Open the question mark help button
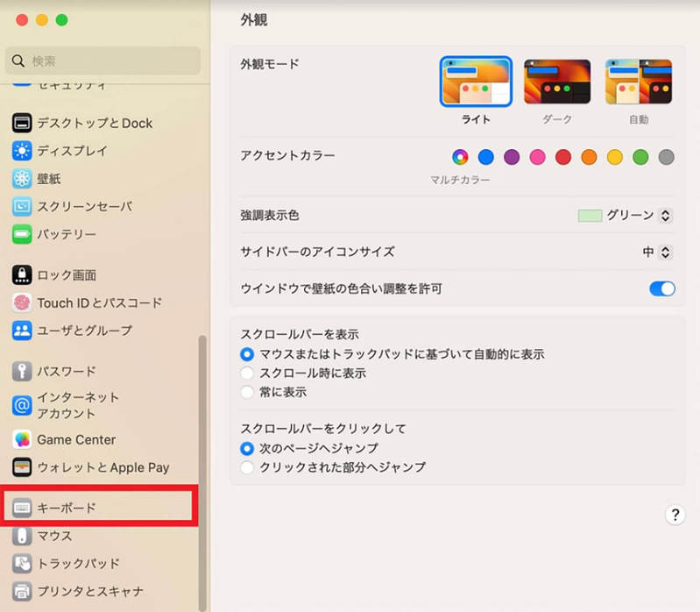This screenshot has width=700, height=612. click(x=675, y=515)
